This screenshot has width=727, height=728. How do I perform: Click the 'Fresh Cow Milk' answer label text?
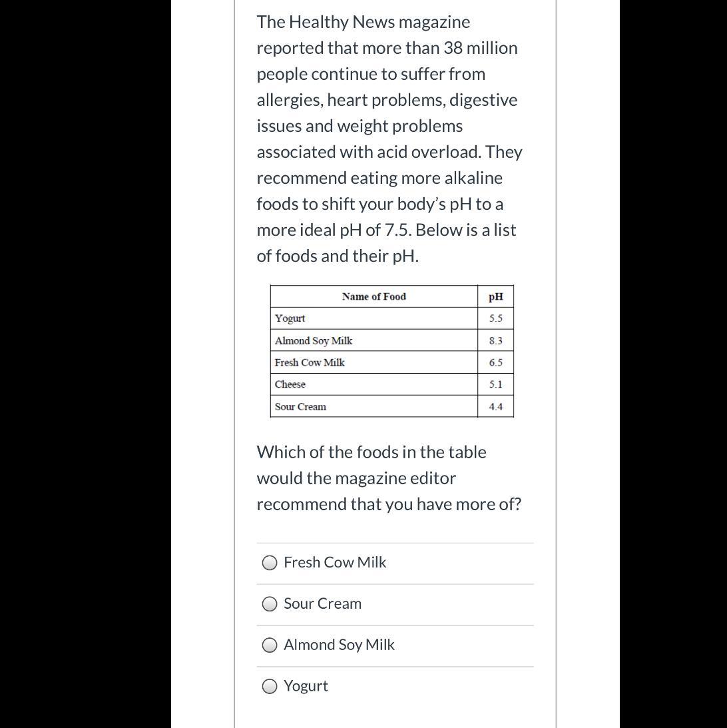point(334,562)
